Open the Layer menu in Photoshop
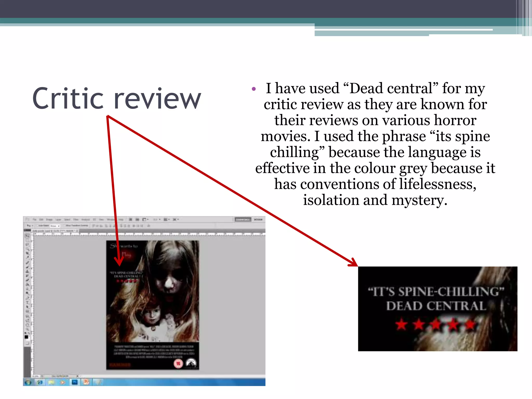Screen dimensions: 532x399 tap(58, 220)
